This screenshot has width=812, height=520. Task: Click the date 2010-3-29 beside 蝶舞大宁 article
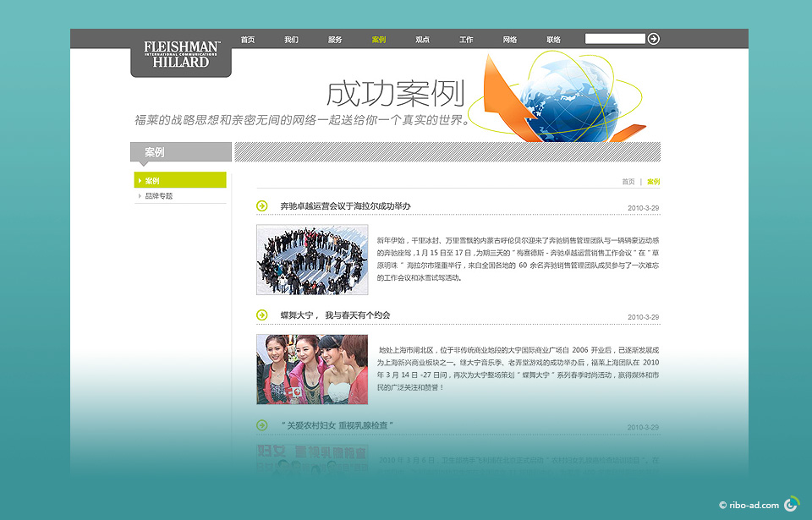(643, 317)
